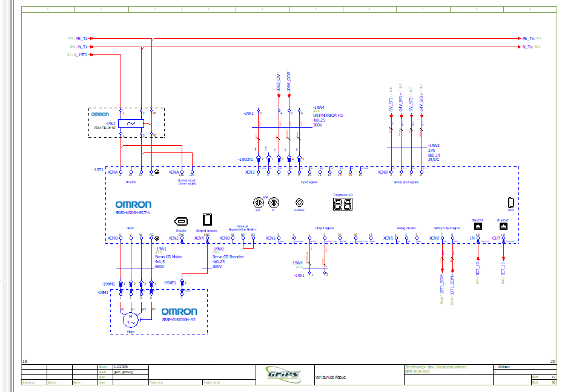The image size is (562, 392).
Task: Click the Encoder connector symbol
Action: click(x=181, y=221)
